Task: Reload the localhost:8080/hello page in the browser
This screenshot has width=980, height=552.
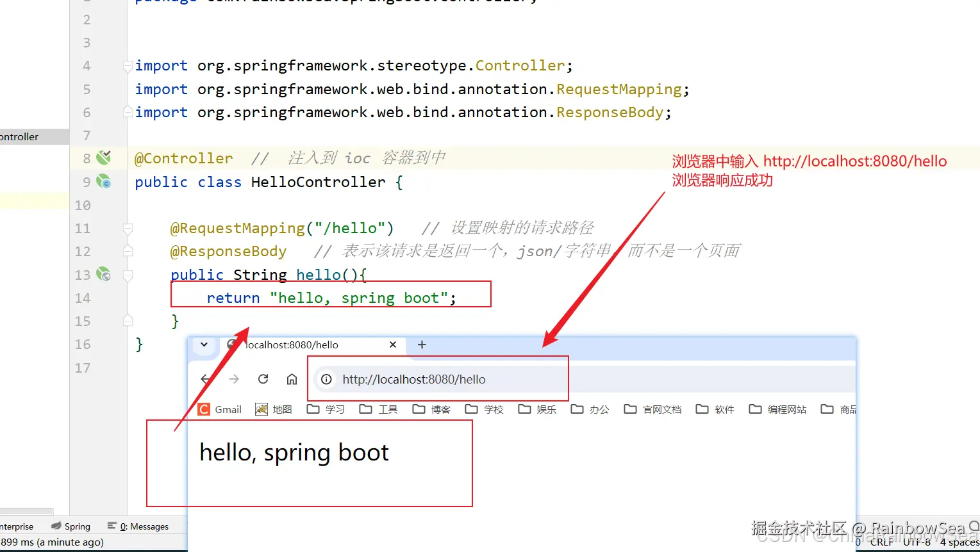Action: click(263, 379)
